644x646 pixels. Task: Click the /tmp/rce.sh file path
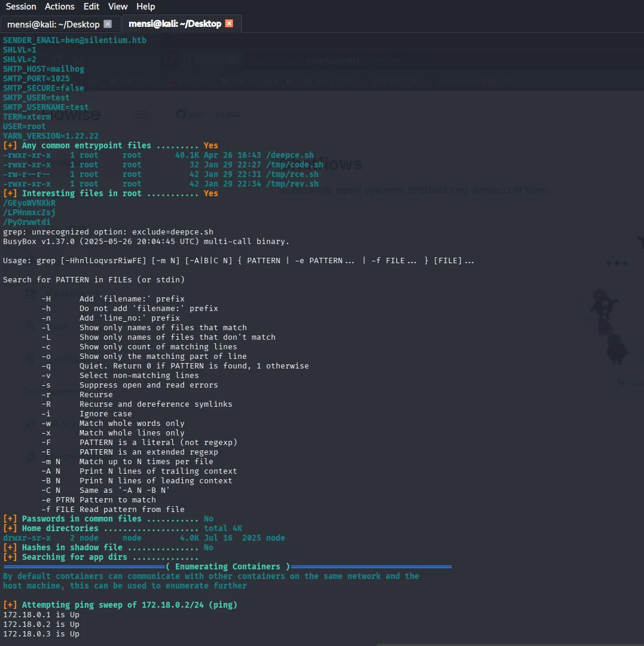click(292, 174)
